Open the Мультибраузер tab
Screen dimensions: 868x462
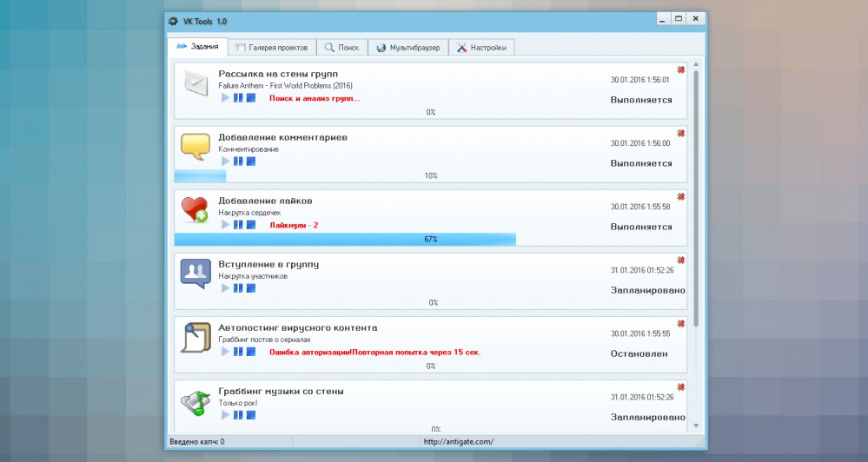[x=408, y=48]
